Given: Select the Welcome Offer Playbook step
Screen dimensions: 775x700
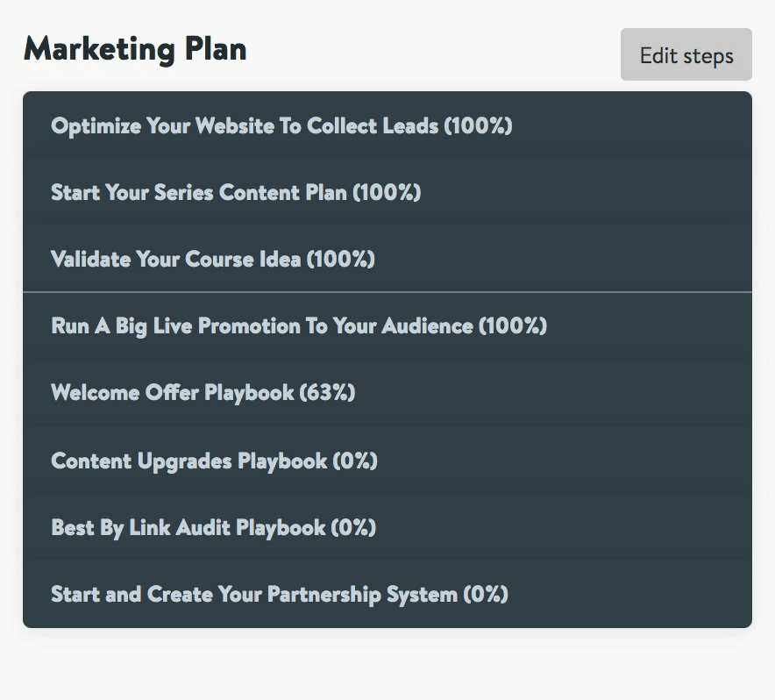Looking at the screenshot, I should click(203, 393).
